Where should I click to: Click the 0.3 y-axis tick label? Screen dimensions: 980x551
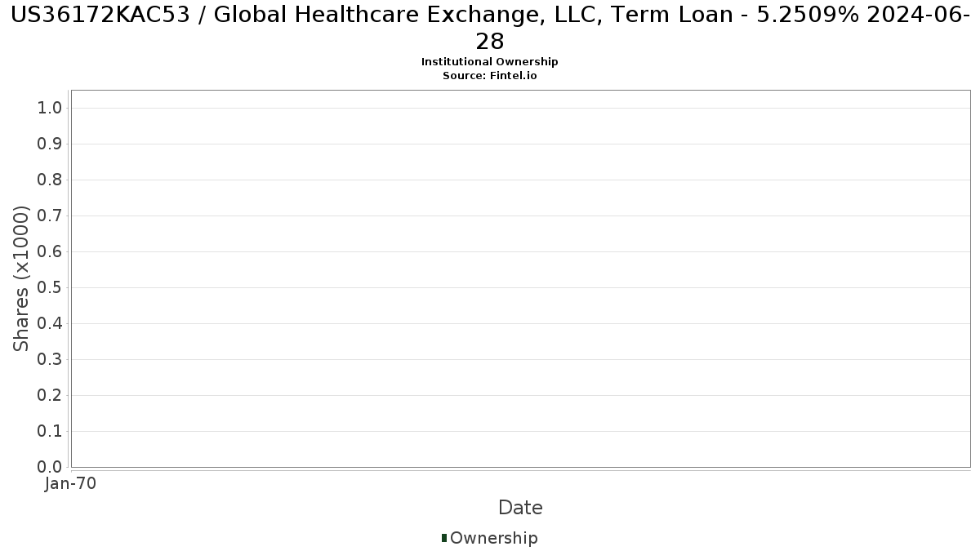(50, 360)
